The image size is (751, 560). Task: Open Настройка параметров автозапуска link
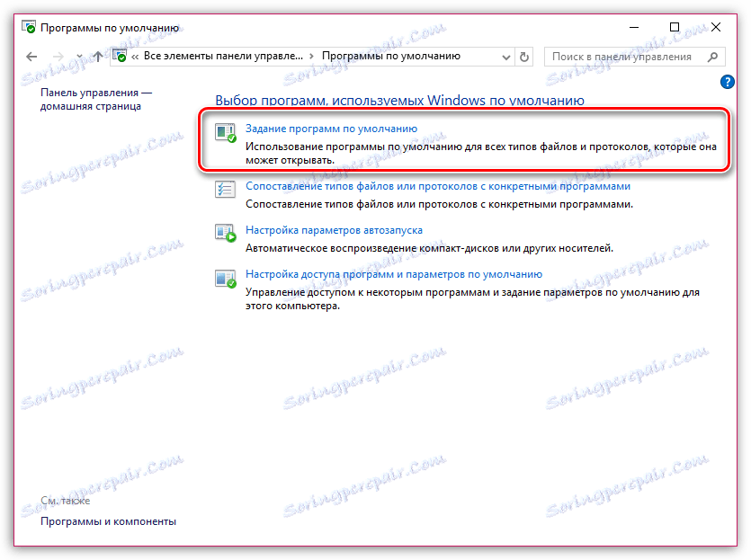click(334, 230)
